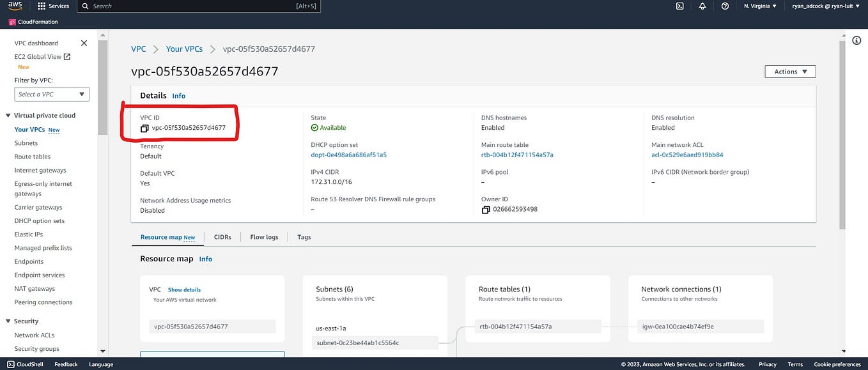
Task: Go to Subnets in sidebar
Action: point(26,143)
